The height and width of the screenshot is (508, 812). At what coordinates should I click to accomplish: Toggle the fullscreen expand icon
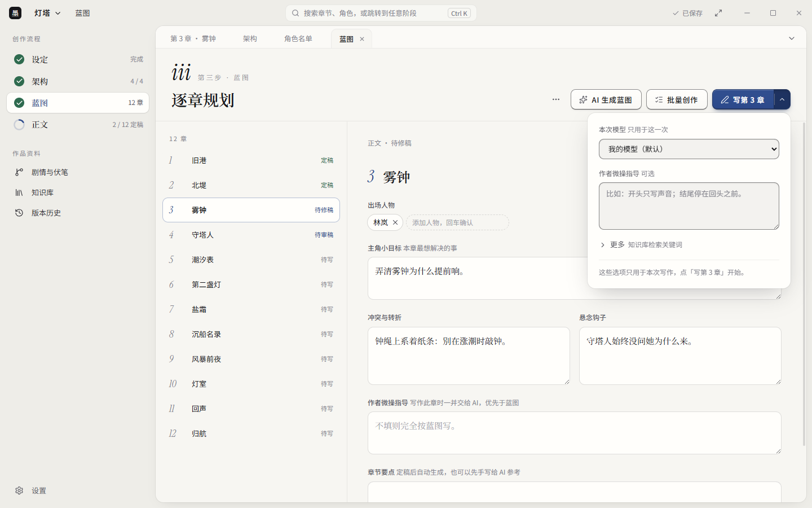pyautogui.click(x=718, y=13)
